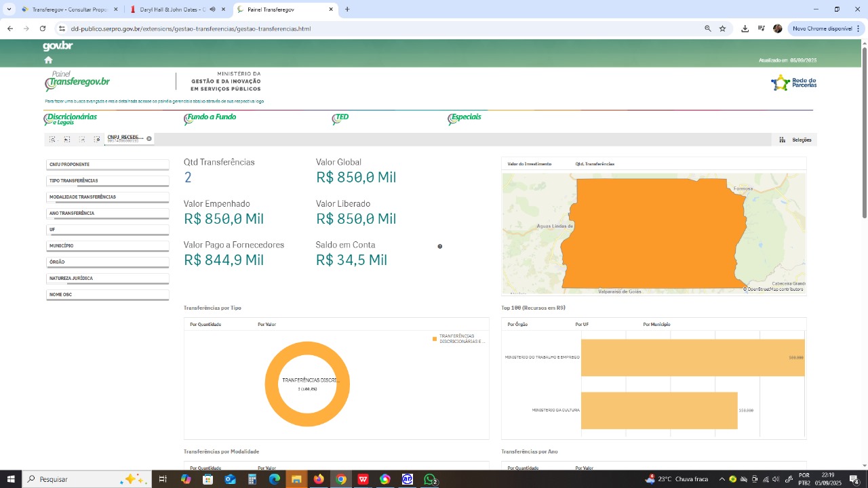The image size is (868, 488).
Task: Open the Painel Transferegov.br logo
Action: (77, 81)
